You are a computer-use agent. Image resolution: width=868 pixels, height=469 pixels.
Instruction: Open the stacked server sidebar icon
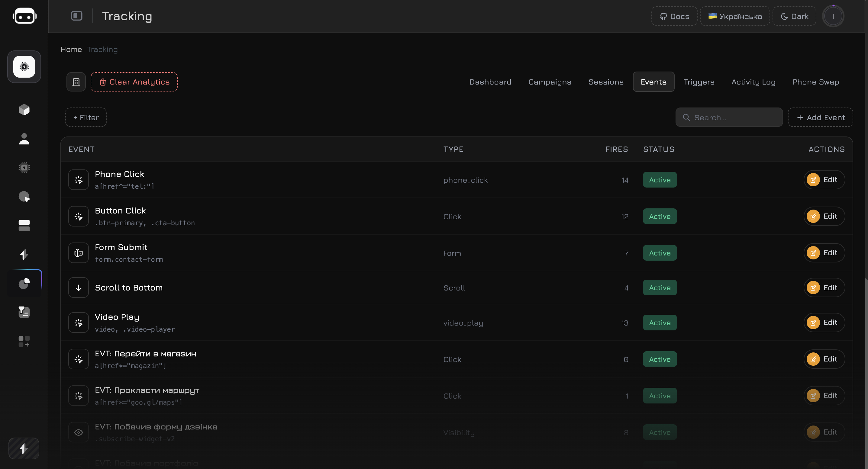point(24,225)
